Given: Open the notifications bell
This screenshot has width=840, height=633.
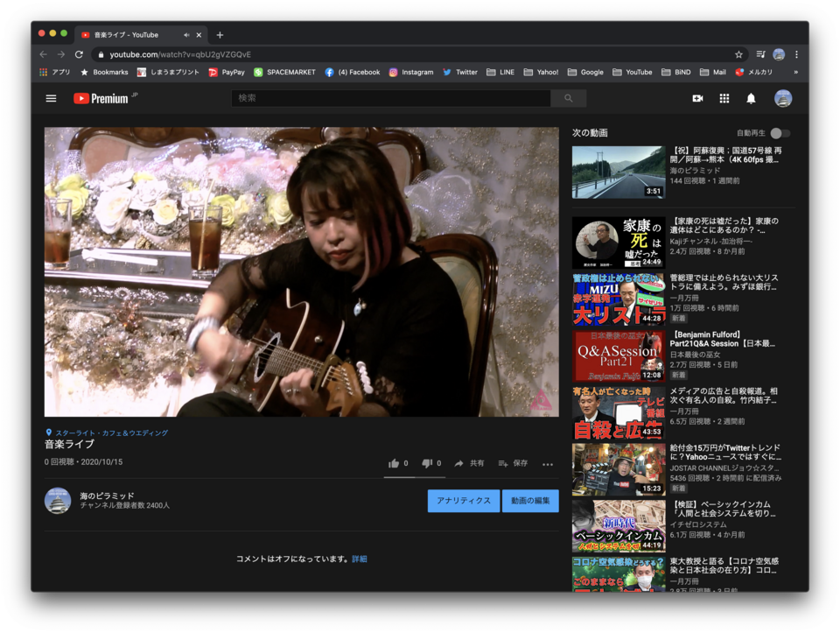Looking at the screenshot, I should click(751, 98).
